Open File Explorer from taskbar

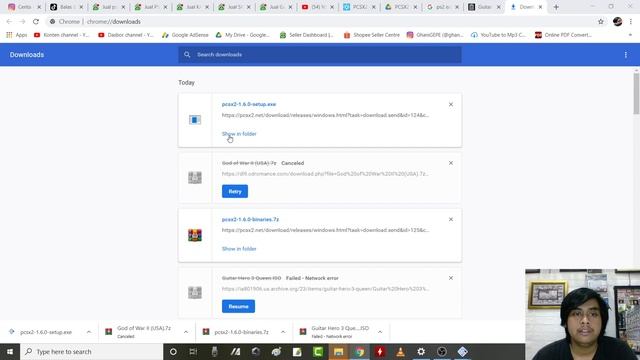(338, 351)
